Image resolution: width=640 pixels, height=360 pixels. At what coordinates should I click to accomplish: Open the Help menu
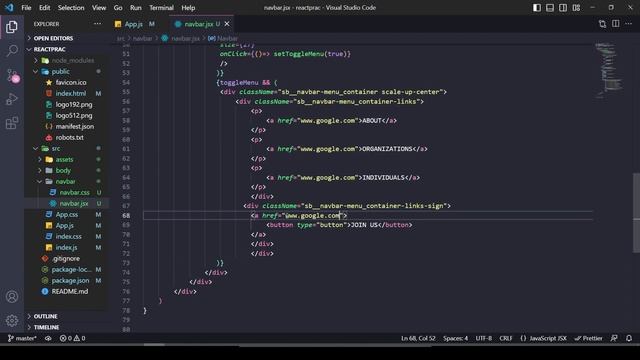188,8
